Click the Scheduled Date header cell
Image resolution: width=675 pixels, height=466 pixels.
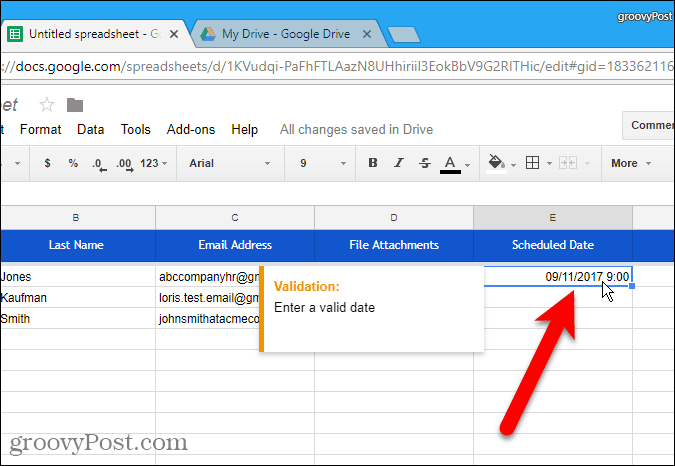pos(553,245)
